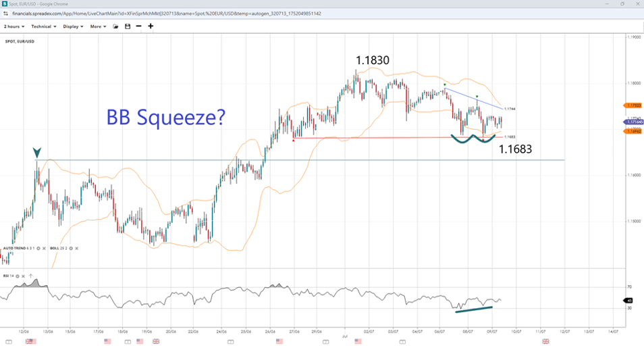
Task: Open the More menu
Action: [x=99, y=26]
